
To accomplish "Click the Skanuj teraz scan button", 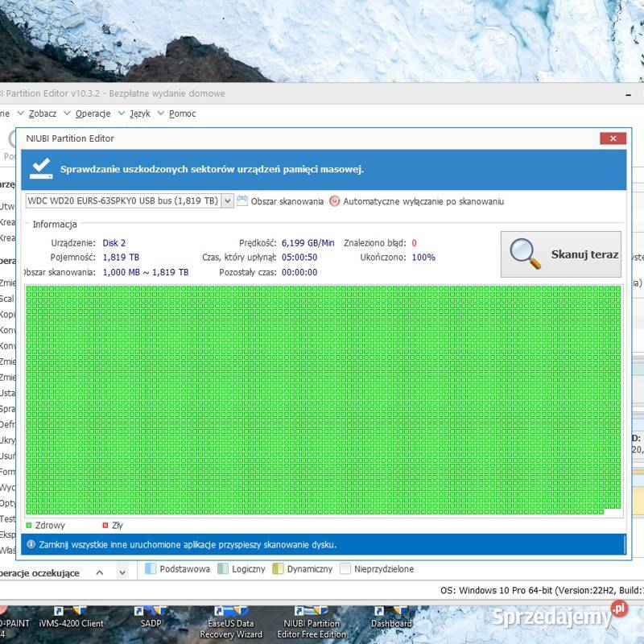I will point(560,254).
